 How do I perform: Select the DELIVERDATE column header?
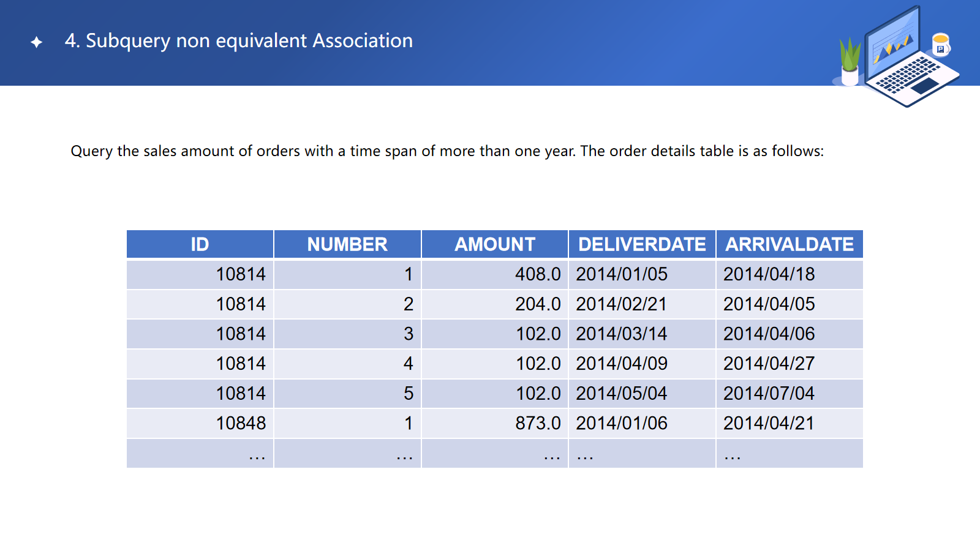tap(642, 244)
